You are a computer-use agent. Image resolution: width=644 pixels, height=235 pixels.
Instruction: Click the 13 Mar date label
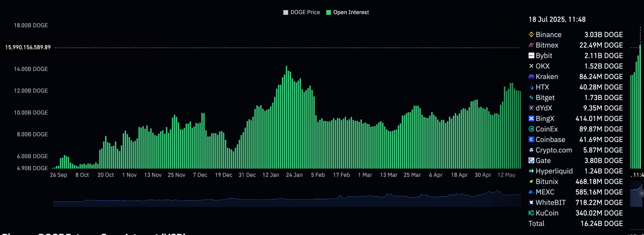[389, 175]
